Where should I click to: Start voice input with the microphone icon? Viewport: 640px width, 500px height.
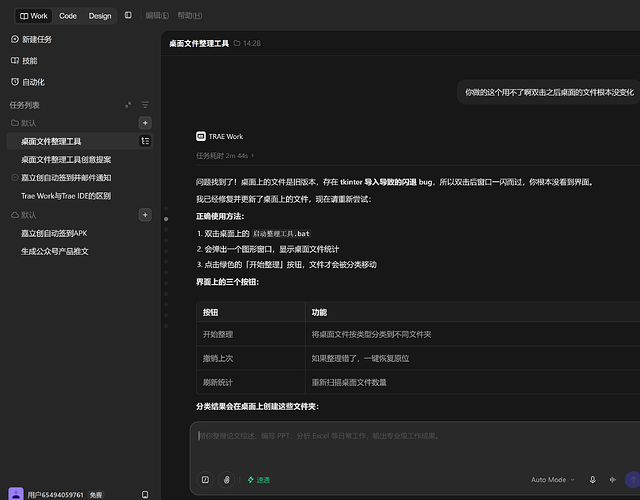(593, 480)
